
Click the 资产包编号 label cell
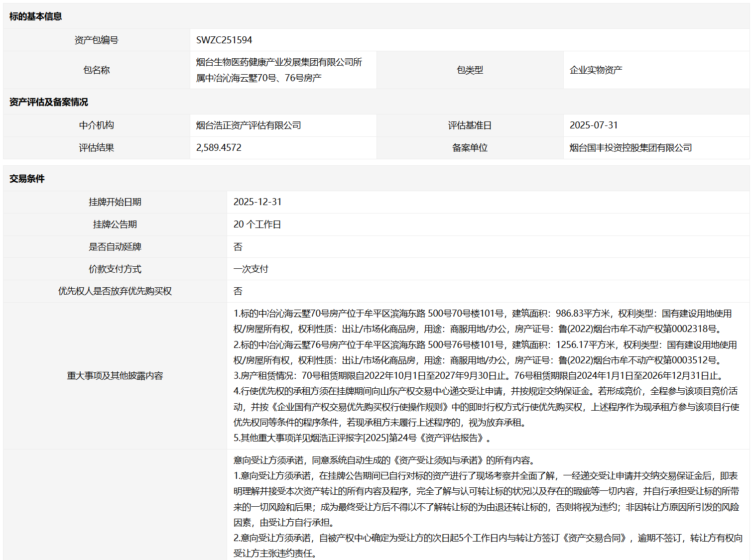(x=96, y=40)
